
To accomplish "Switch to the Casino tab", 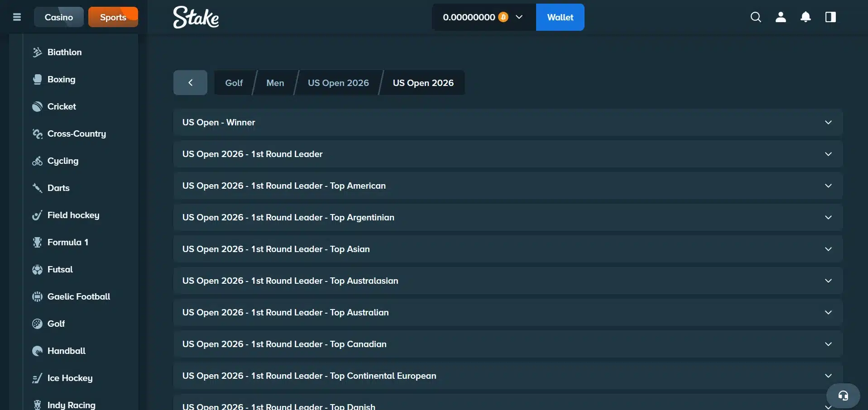I will 59,17.
